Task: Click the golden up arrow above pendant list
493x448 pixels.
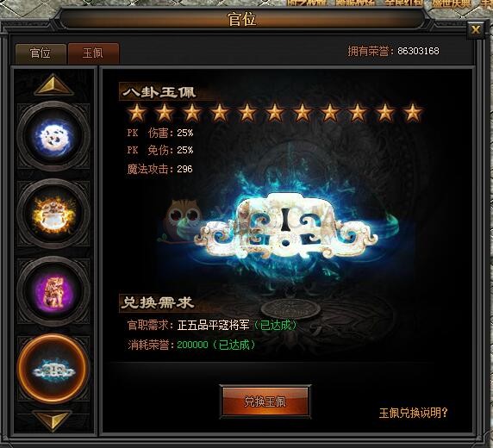Action: tap(53, 84)
